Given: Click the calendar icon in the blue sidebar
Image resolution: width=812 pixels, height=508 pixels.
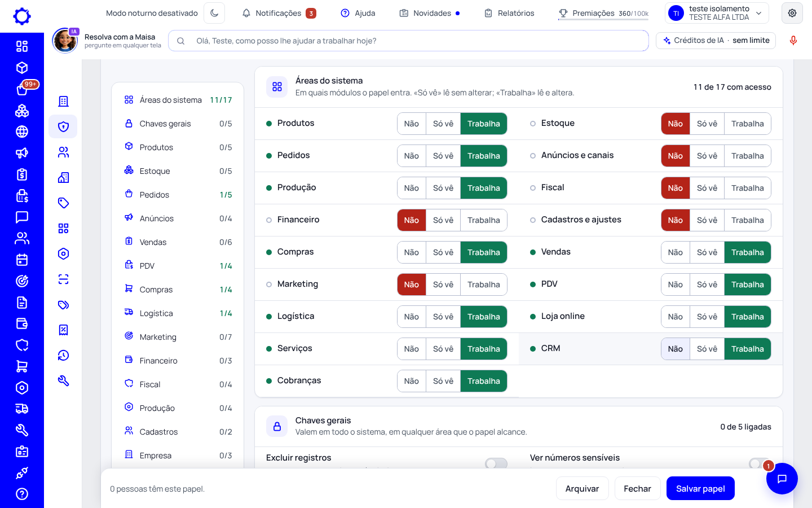Looking at the screenshot, I should click(22, 260).
